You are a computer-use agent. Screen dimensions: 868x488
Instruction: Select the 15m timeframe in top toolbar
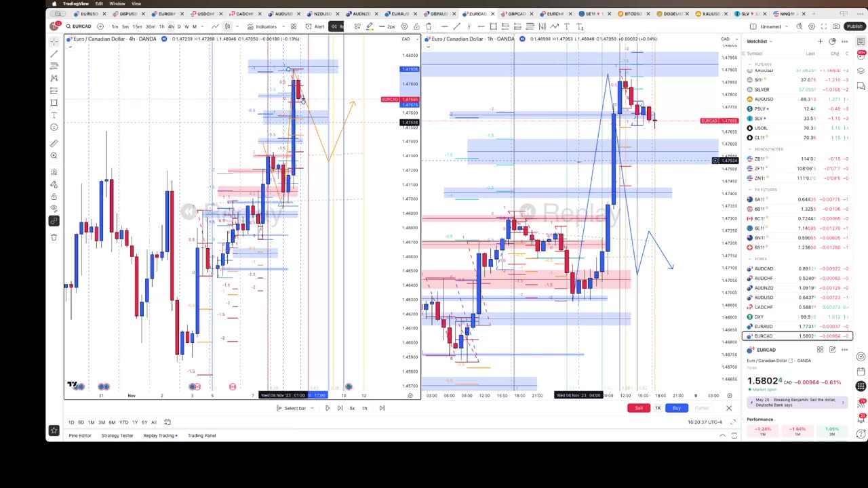137,26
